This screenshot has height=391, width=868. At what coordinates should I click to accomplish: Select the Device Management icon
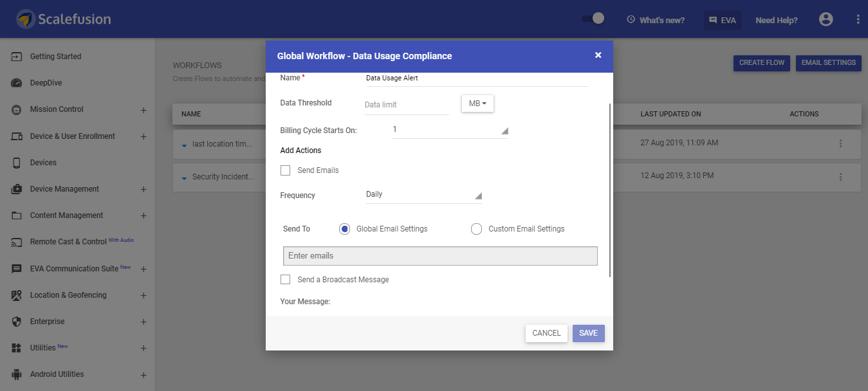(x=17, y=189)
